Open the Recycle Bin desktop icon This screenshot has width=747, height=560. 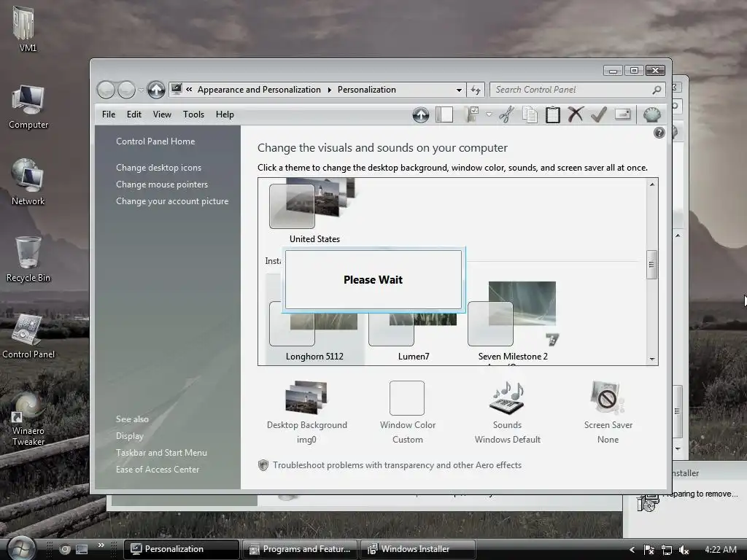click(x=28, y=260)
